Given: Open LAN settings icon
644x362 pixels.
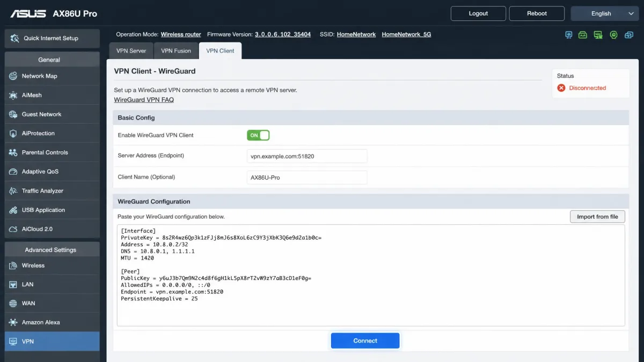Looking at the screenshot, I should click(13, 284).
